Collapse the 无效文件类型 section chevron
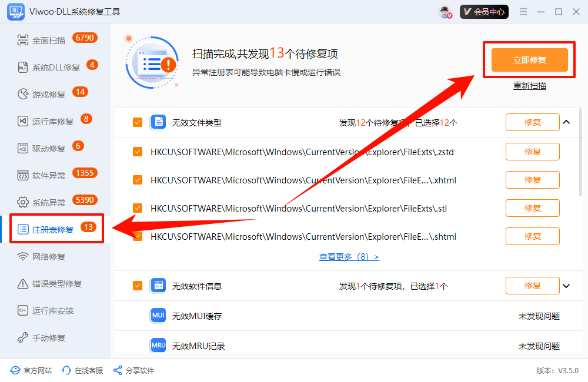Image resolution: width=588 pixels, height=382 pixels. click(567, 122)
